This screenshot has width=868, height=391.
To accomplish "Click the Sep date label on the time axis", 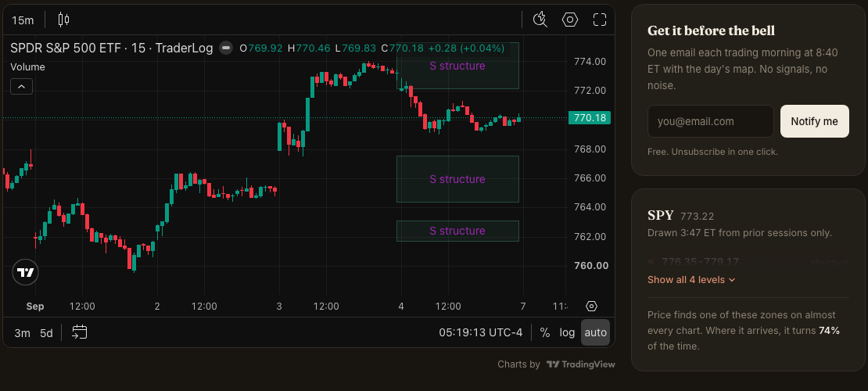I will (35, 307).
